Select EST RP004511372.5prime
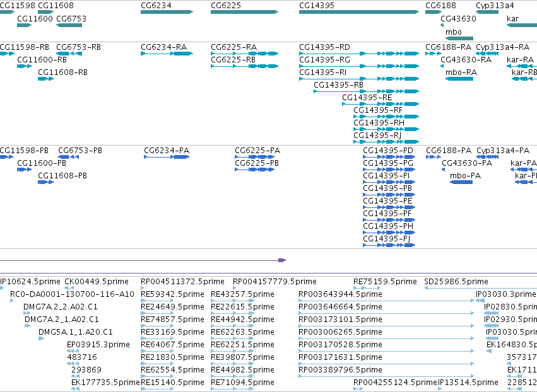Viewport: 537px width, 392px height. [x=143, y=288]
